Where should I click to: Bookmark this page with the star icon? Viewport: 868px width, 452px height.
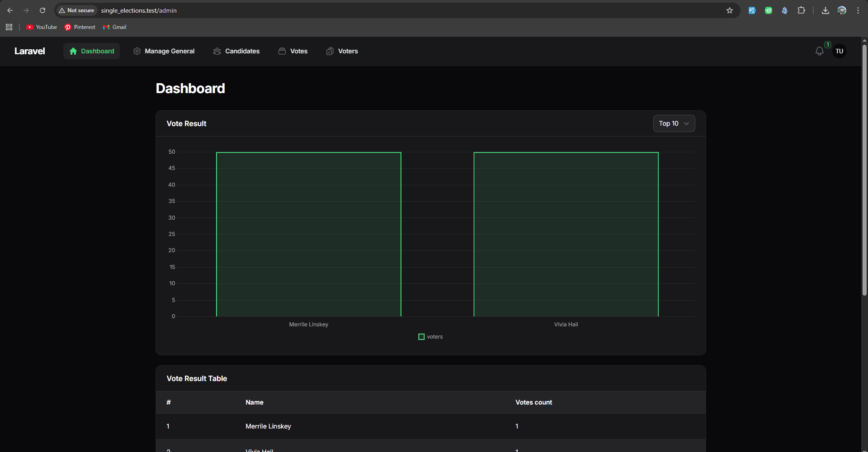click(729, 10)
